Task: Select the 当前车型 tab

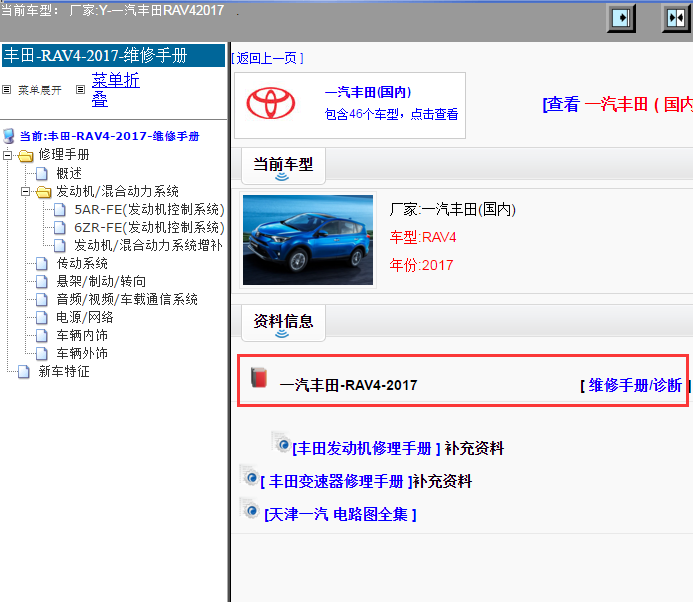Action: point(283,166)
